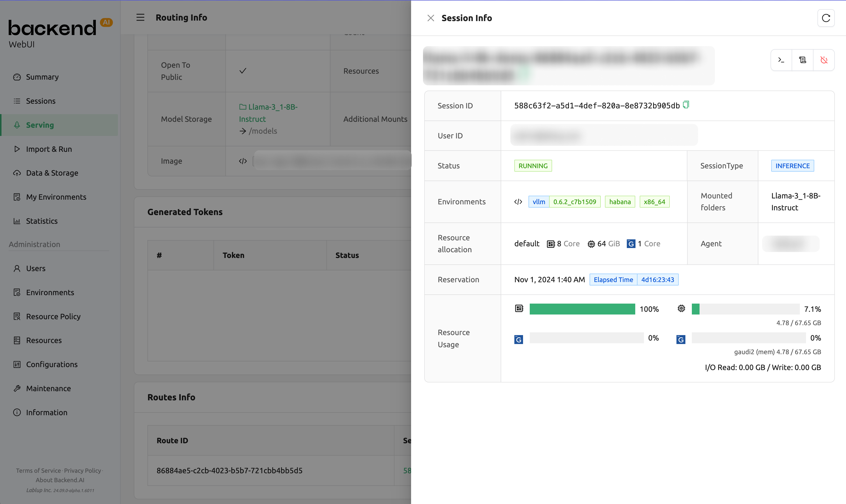The image size is (846, 504).
Task: Open Users administration page
Action: click(x=60, y=268)
